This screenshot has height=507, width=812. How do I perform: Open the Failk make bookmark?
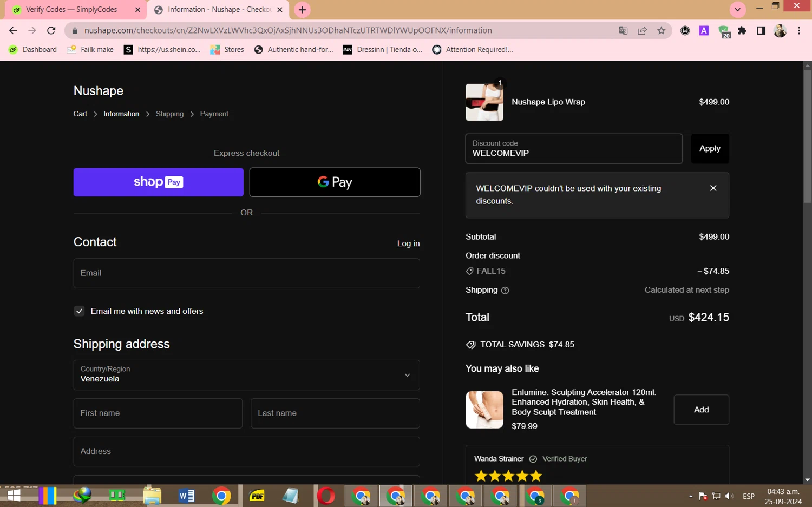pyautogui.click(x=90, y=50)
